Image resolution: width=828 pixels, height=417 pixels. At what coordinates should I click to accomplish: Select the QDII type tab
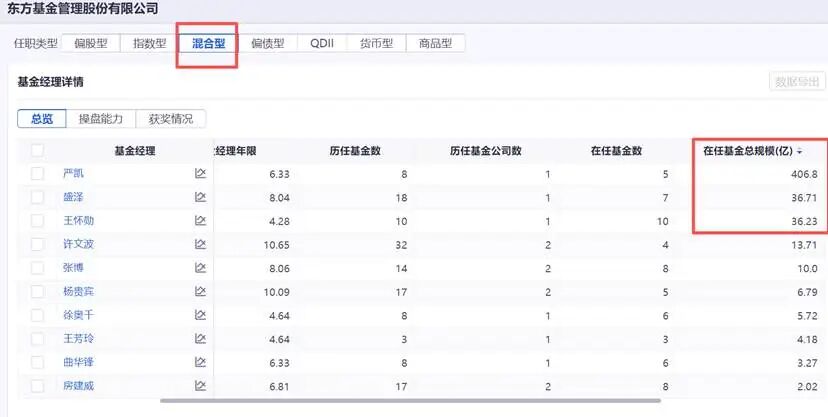[x=322, y=43]
